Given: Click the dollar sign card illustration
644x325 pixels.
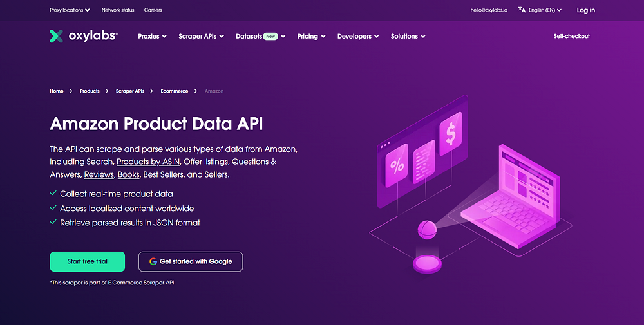Looking at the screenshot, I should click(451, 134).
